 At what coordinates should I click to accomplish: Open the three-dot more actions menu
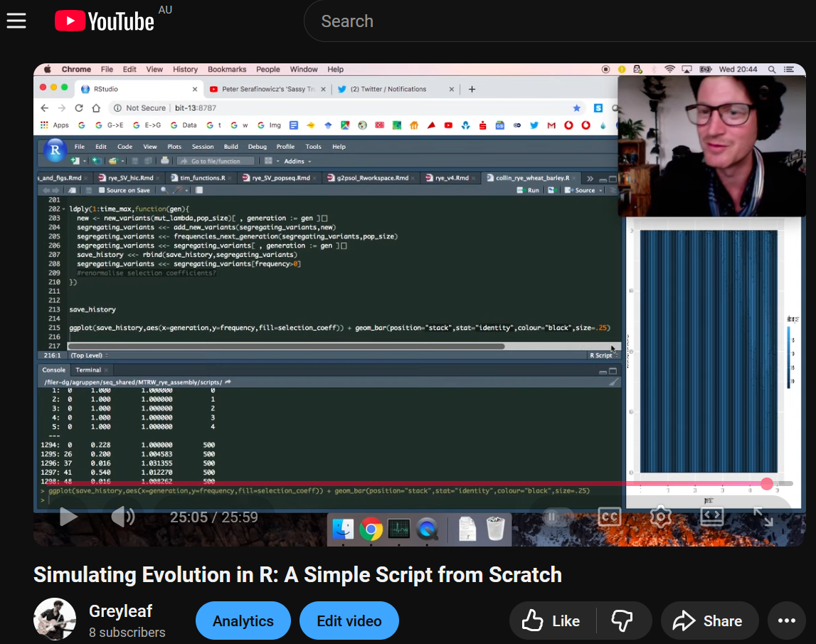pos(786,621)
